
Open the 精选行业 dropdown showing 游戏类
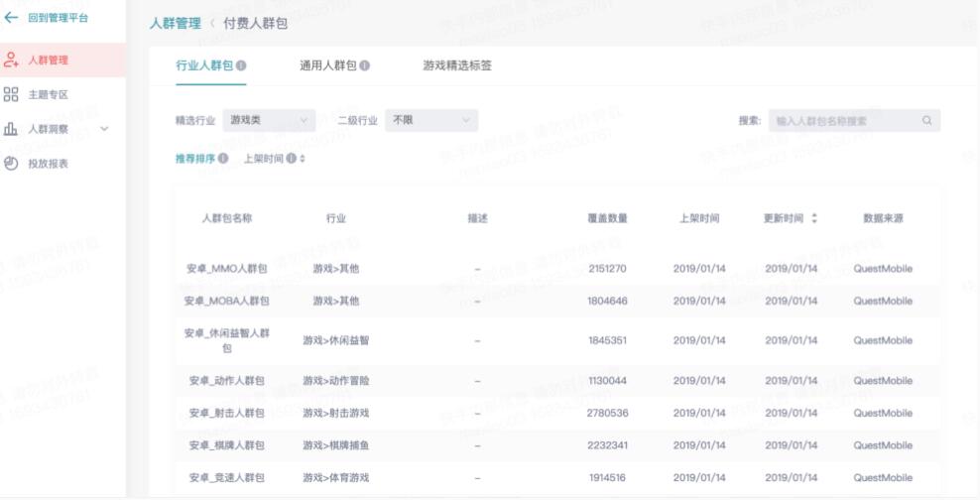pos(269,120)
